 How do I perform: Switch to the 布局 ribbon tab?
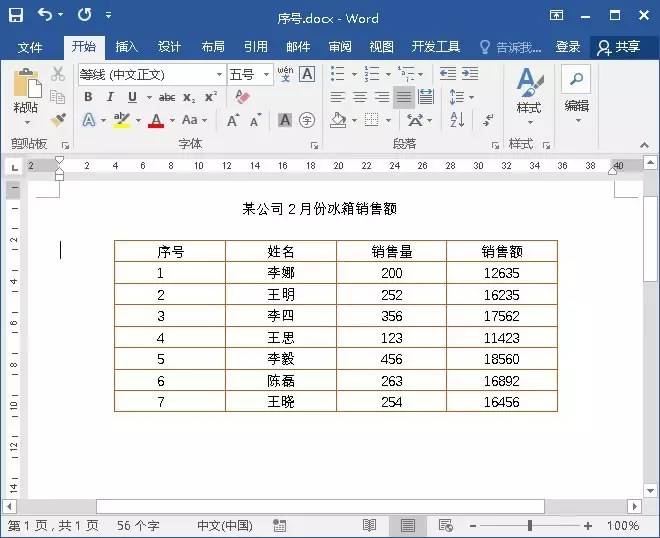point(213,47)
